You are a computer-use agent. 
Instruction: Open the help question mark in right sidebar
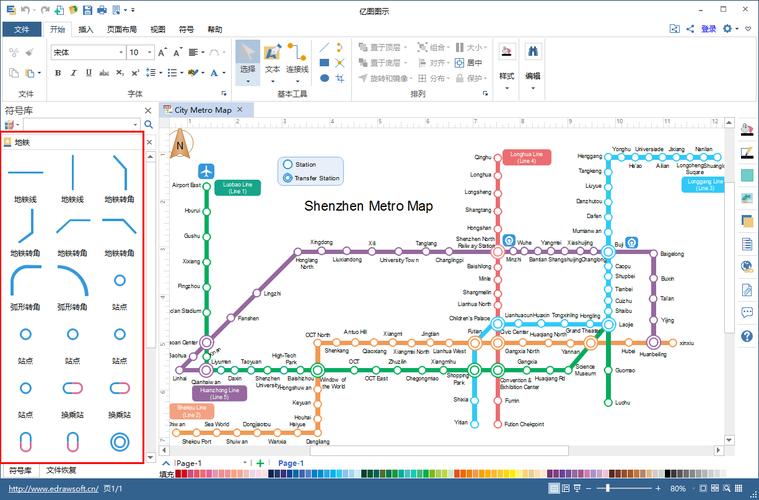[747, 336]
